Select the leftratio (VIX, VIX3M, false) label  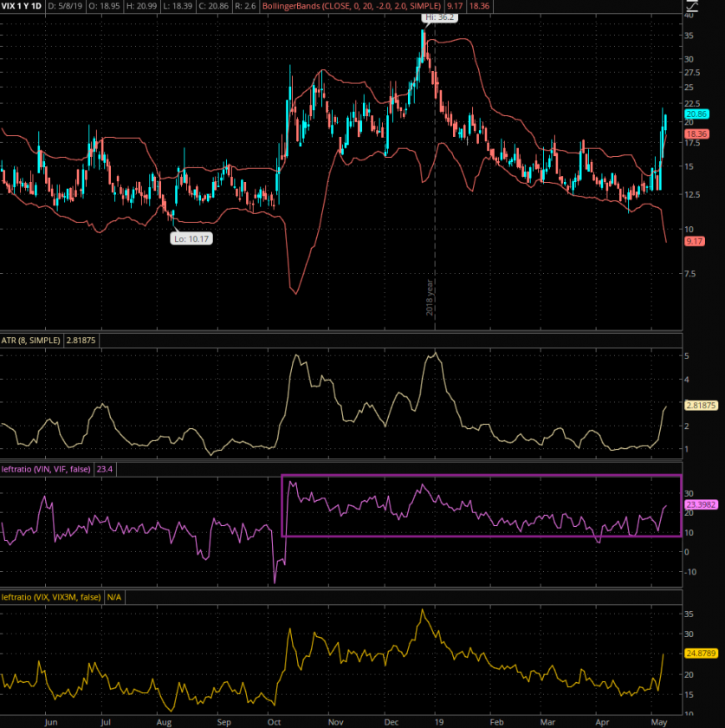coord(51,597)
